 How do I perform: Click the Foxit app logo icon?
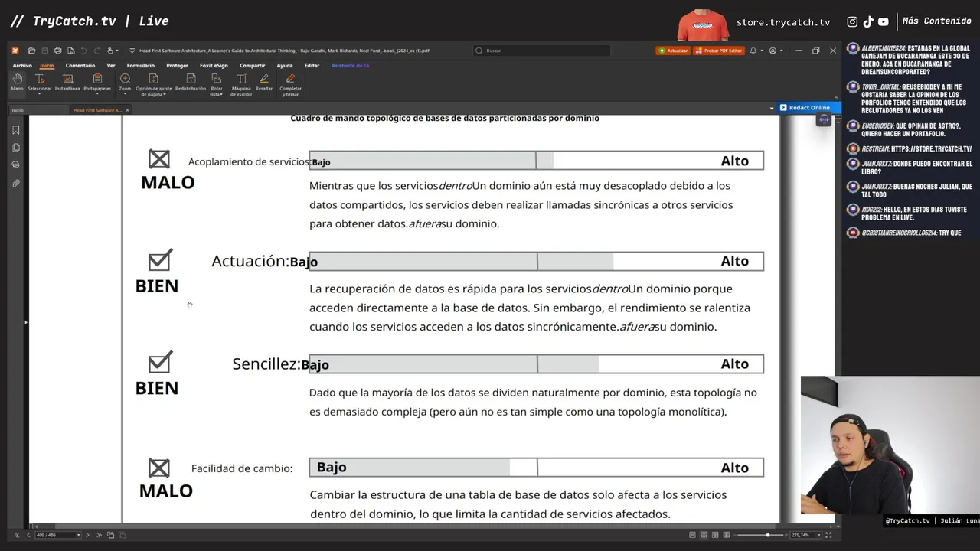15,51
